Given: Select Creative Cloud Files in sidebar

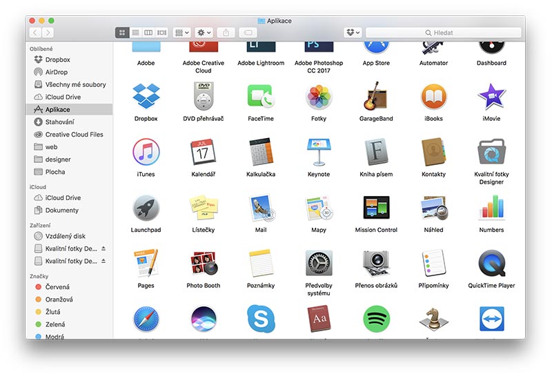Looking at the screenshot, I should click(x=70, y=135).
